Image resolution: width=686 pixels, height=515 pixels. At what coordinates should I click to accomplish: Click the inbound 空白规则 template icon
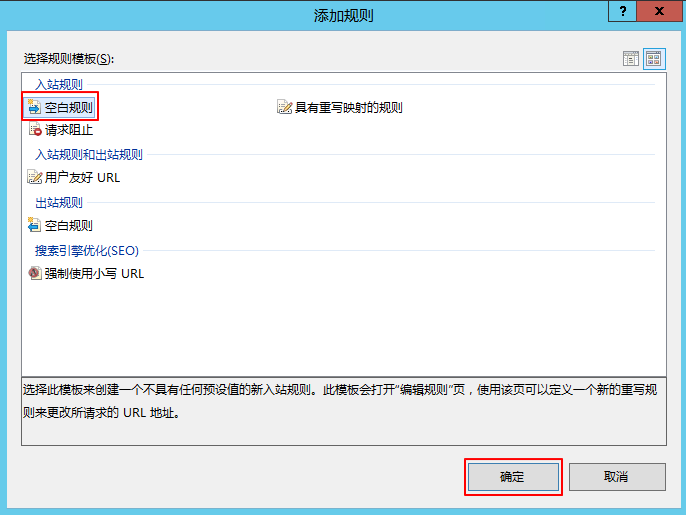point(35,107)
